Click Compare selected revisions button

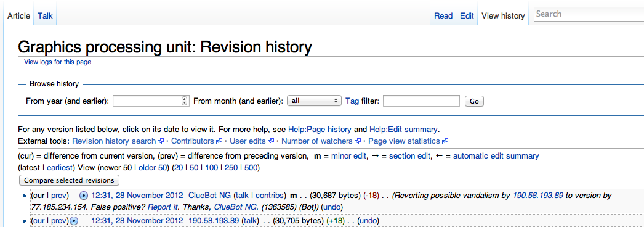coord(69,180)
